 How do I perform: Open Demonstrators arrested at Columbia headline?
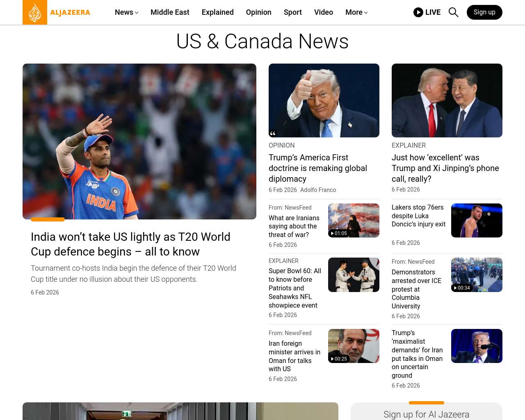tap(416, 289)
